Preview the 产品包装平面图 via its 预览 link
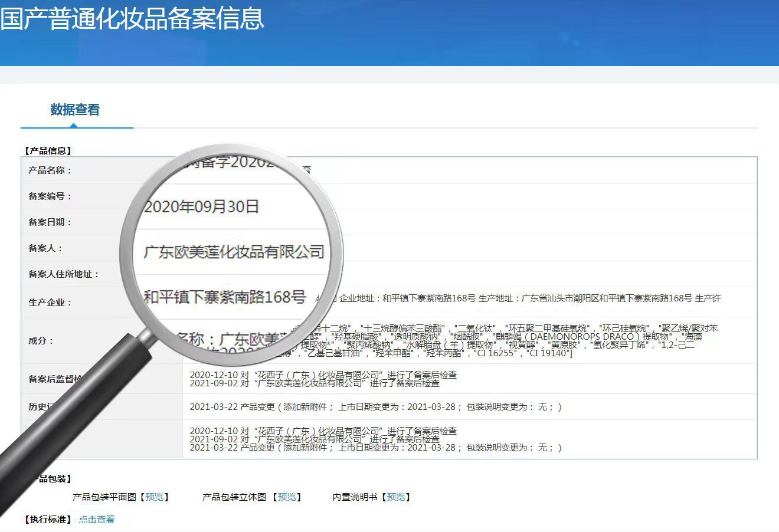 155,497
